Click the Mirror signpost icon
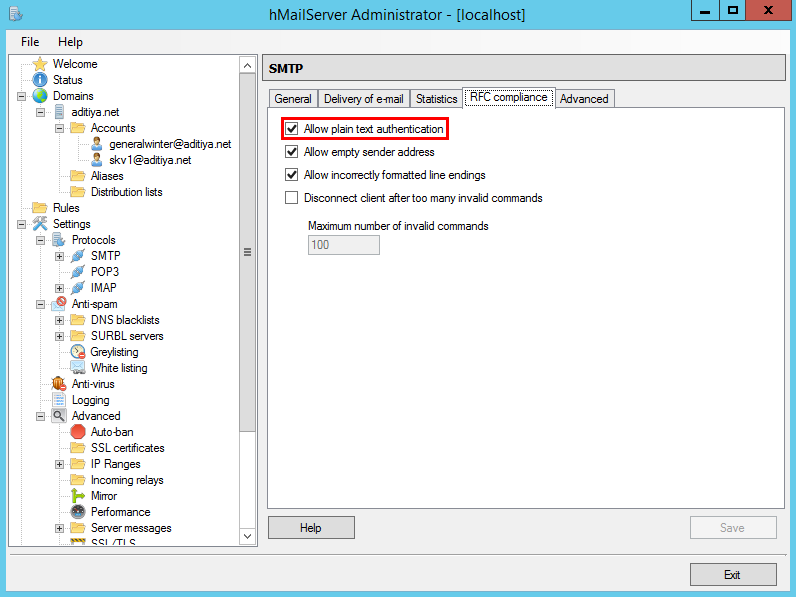 (78, 495)
